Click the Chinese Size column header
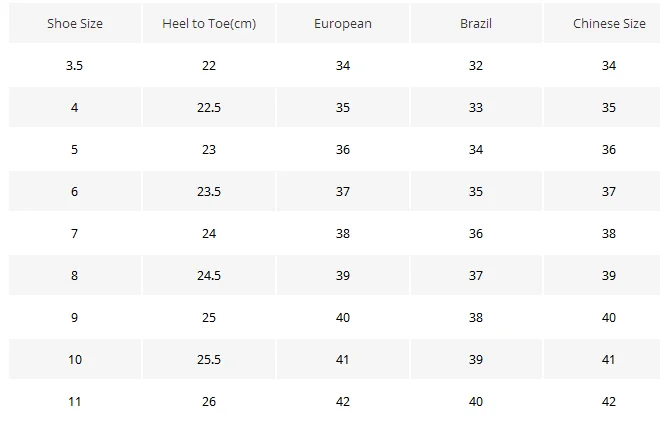This screenshot has height=422, width=660. coord(609,23)
